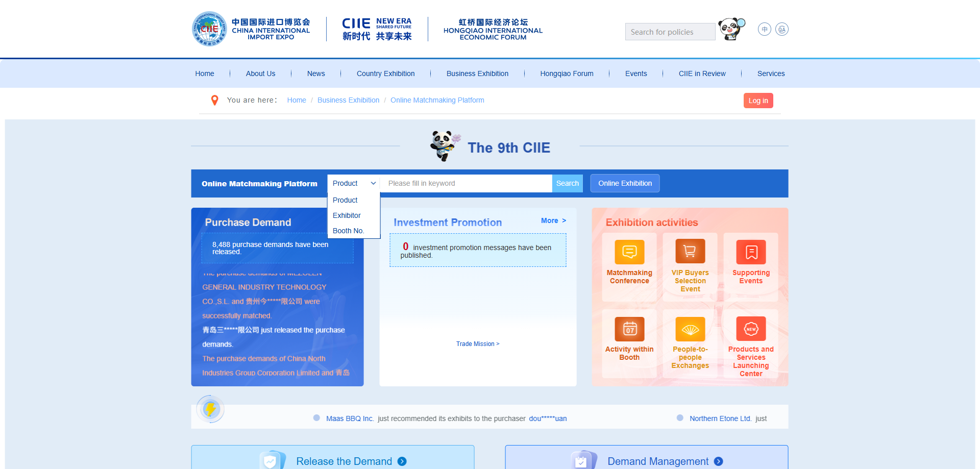Switch language with the Chinese character icon

(x=764, y=29)
